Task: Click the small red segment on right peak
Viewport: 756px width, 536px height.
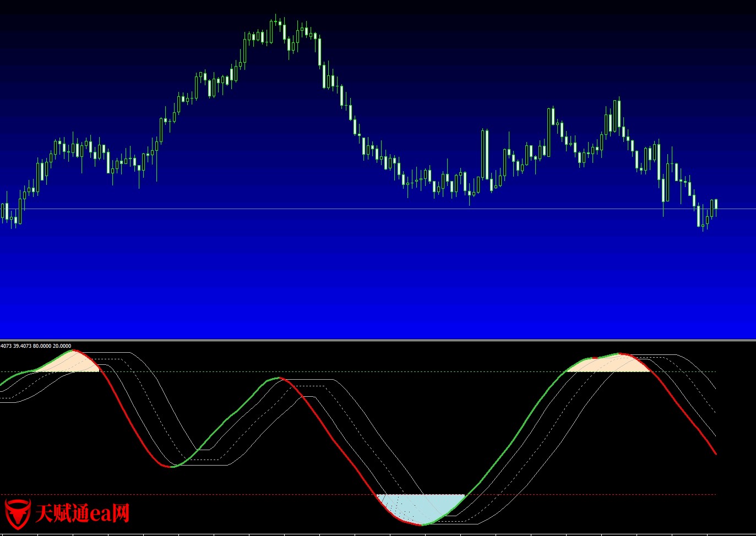Action: [x=595, y=358]
